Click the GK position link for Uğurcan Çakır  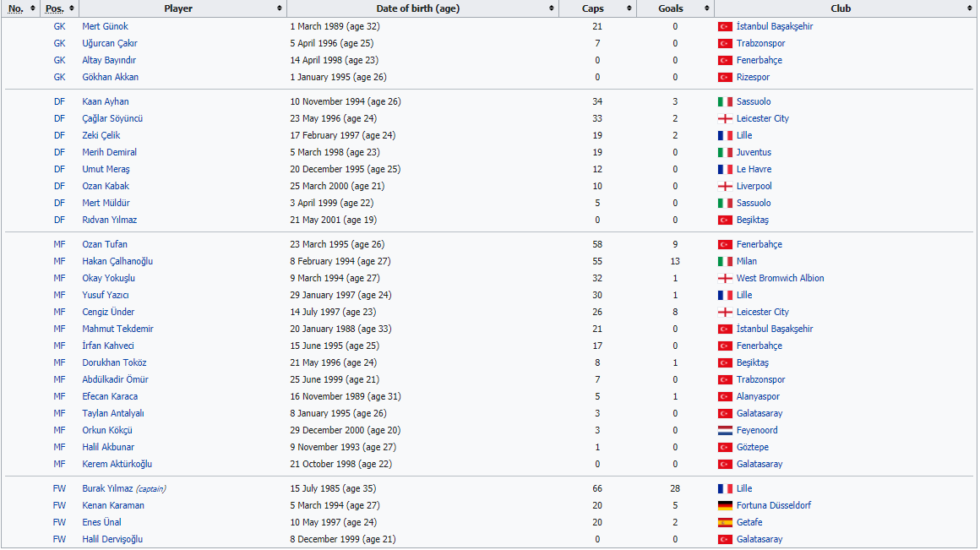[59, 43]
